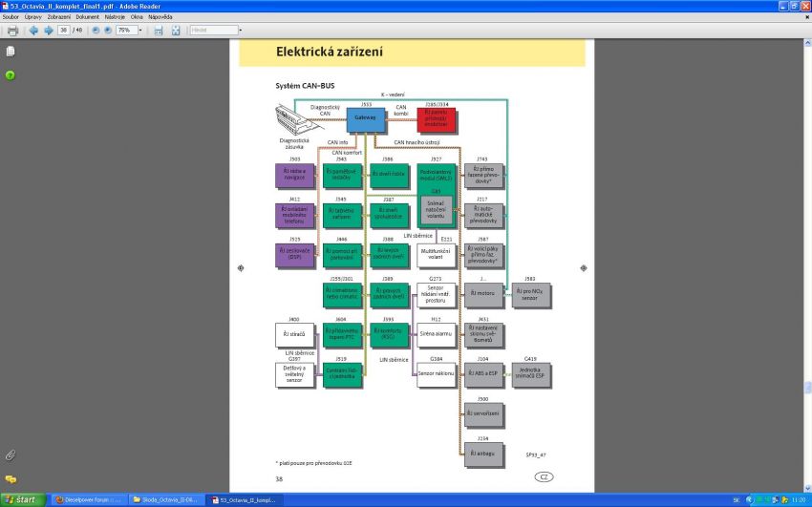Click the Print icon in toolbar
This screenshot has height=507, width=812.
(11, 31)
